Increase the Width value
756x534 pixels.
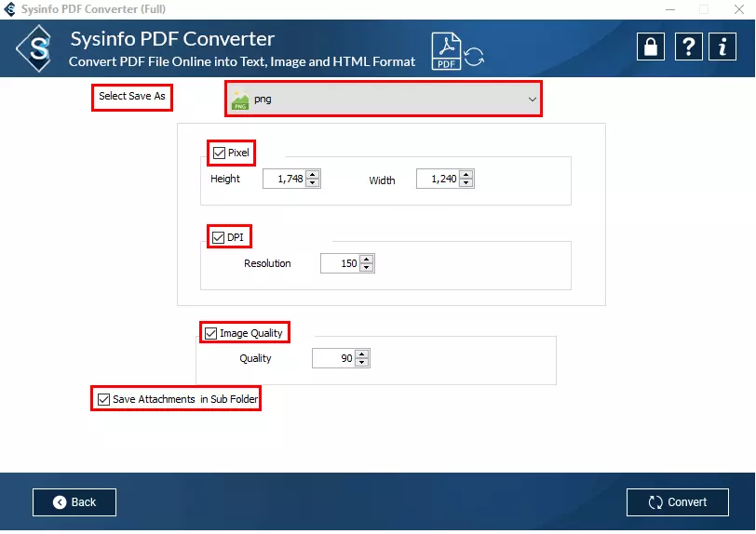tap(466, 175)
